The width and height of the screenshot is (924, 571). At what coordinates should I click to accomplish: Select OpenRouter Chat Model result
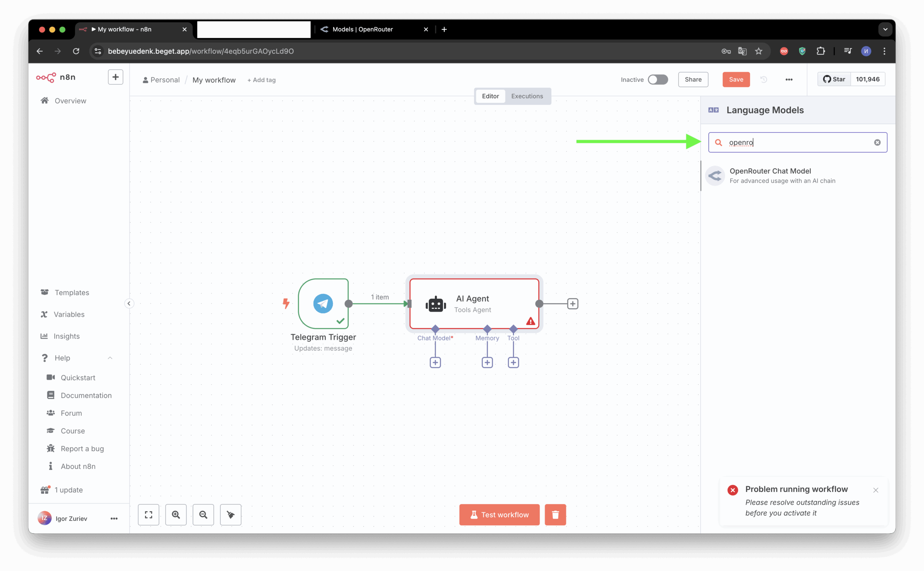770,176
